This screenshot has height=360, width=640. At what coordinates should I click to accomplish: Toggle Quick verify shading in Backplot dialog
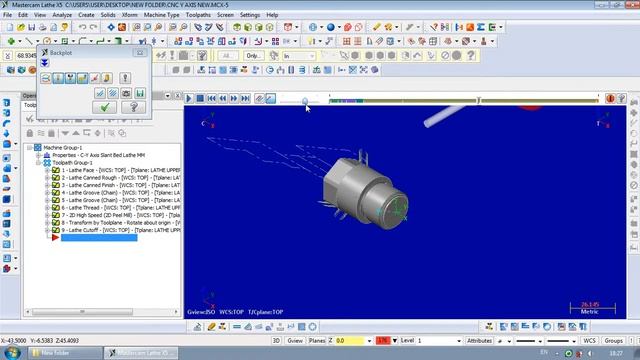click(x=107, y=78)
